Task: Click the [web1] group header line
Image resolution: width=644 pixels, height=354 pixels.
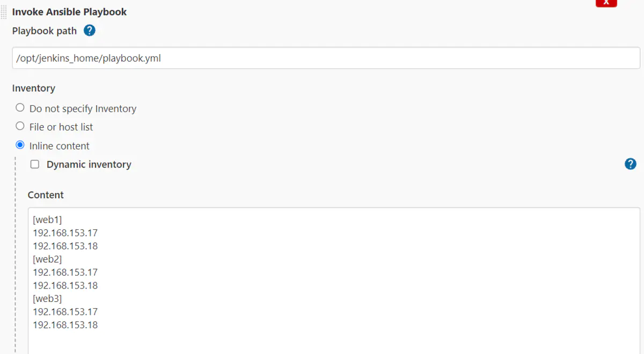Action: pyautogui.click(x=47, y=219)
